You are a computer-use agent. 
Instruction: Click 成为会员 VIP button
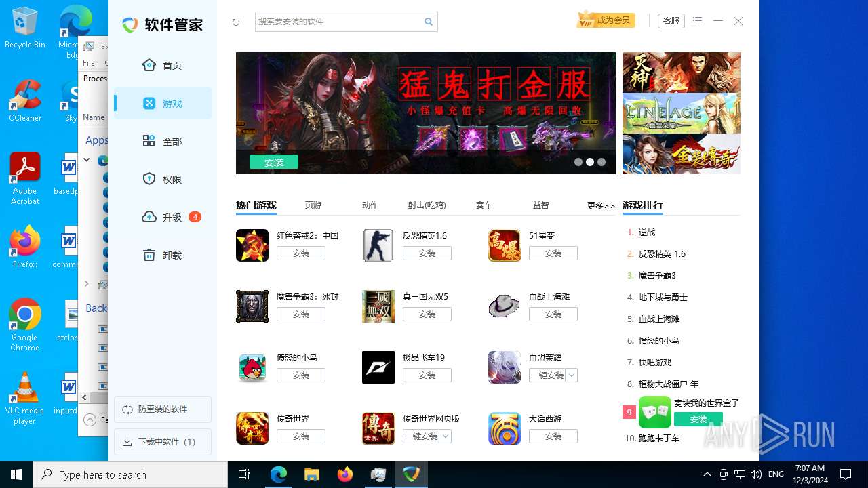605,20
